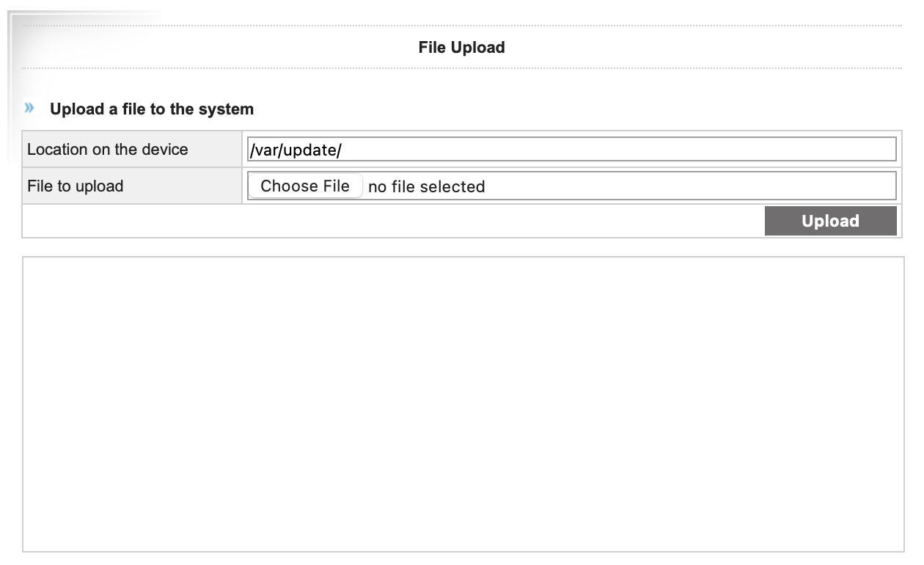Click the word "Upload" in the page title
Viewport: 924px width, 565px height.
[477, 48]
